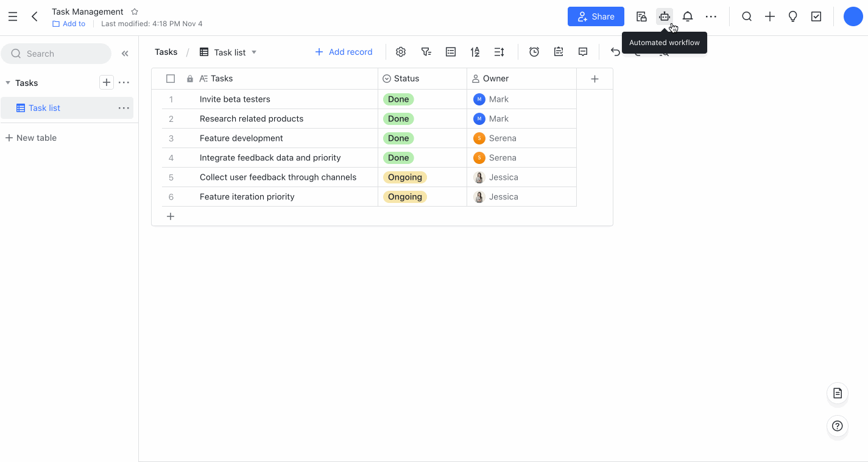Screen dimensions: 868x462
Task: Open the notifications bell
Action: pos(687,16)
